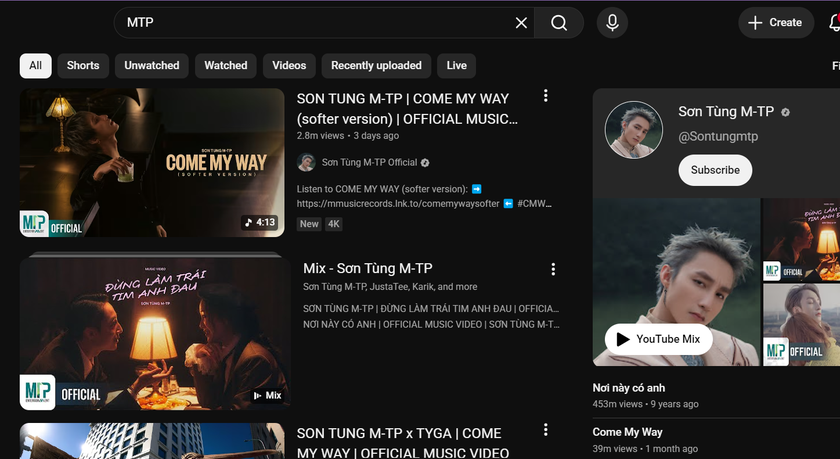840x459 pixels.
Task: Click the 2.8m views • 3 days ago text
Action: [x=348, y=136]
